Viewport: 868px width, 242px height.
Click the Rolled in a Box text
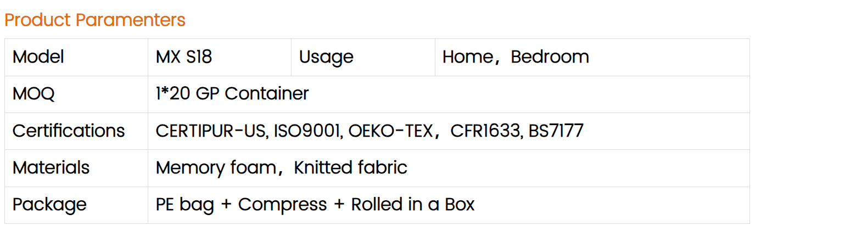[x=413, y=204]
